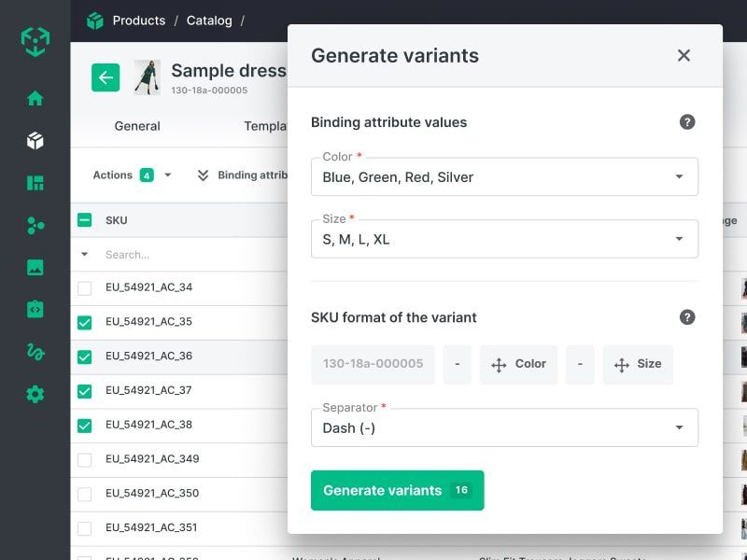Click the SKU column header
This screenshot has width=747, height=560.
pos(116,220)
